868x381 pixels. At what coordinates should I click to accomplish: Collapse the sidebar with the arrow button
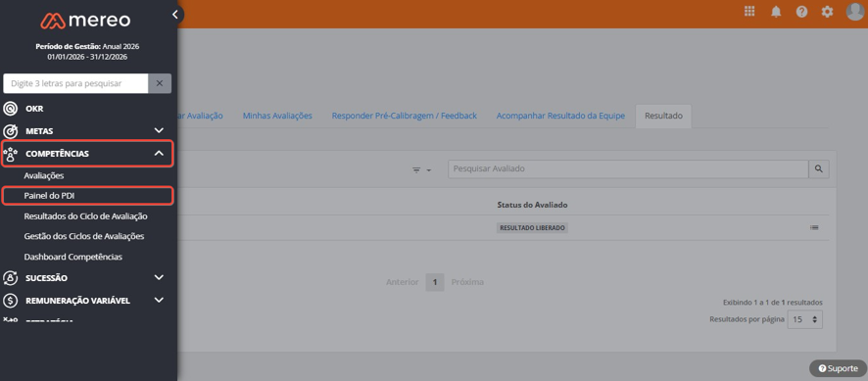pos(175,15)
